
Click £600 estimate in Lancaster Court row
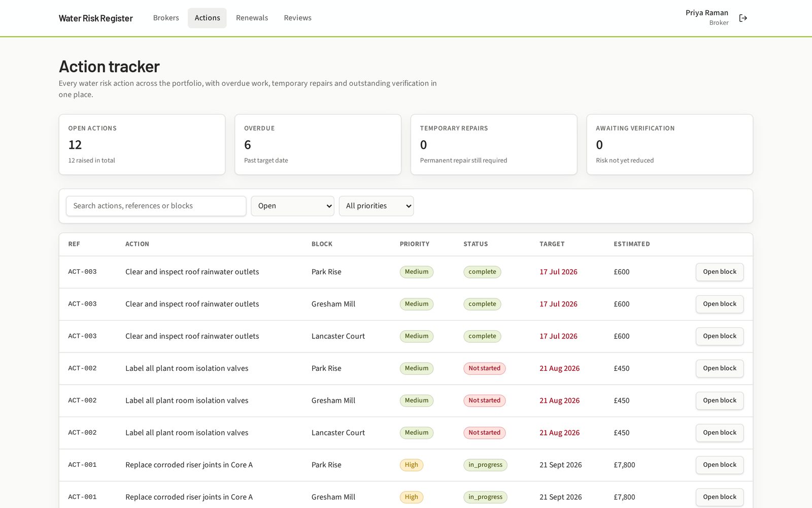(x=621, y=336)
